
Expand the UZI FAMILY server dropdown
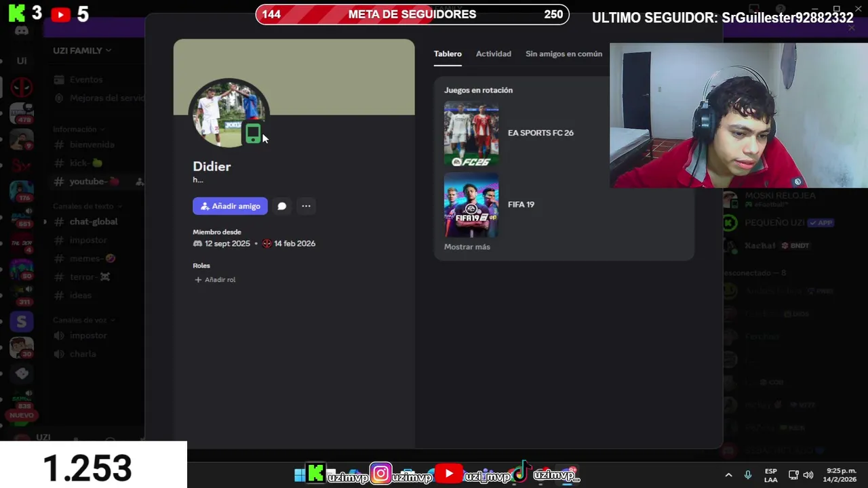pos(82,50)
